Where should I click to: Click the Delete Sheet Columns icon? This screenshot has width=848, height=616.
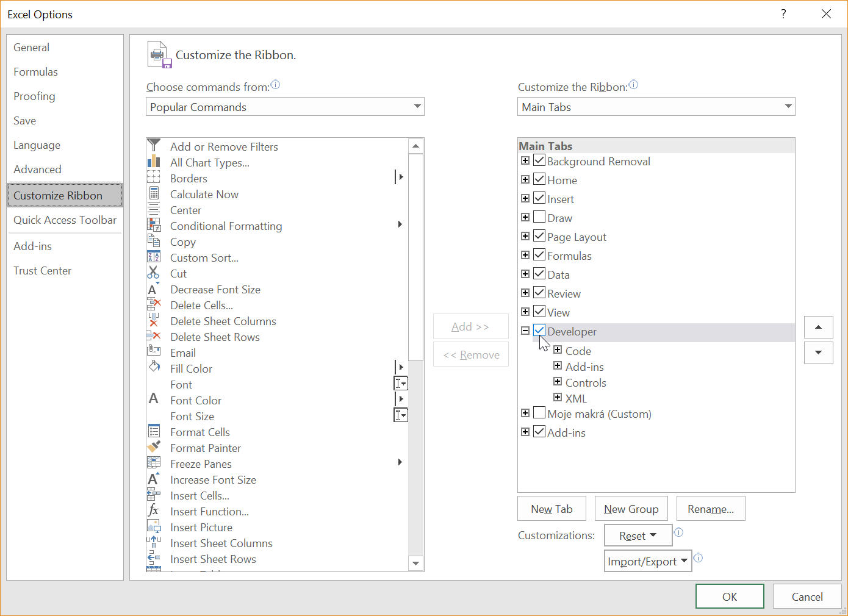tap(154, 320)
